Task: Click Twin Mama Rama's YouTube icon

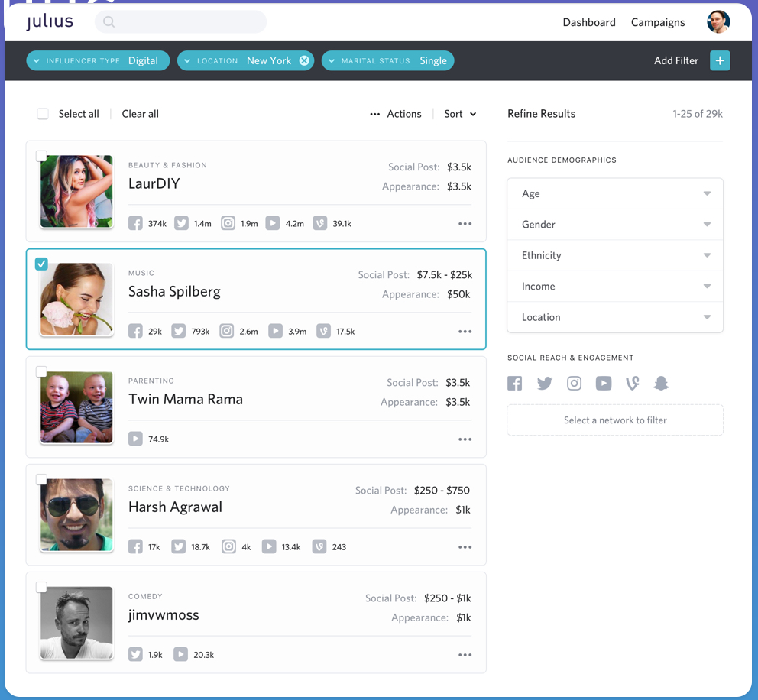Action: 135,439
